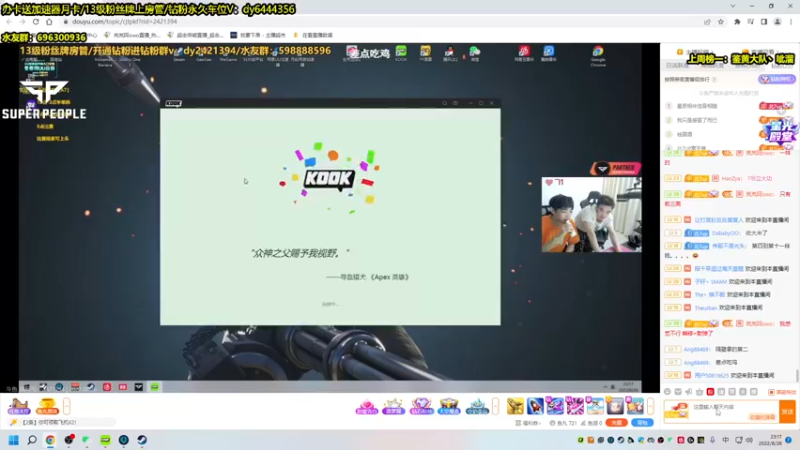Open the mail envelope icon in chat toolbar
Image resolution: width=800 pixels, height=450 pixels.
678,392
